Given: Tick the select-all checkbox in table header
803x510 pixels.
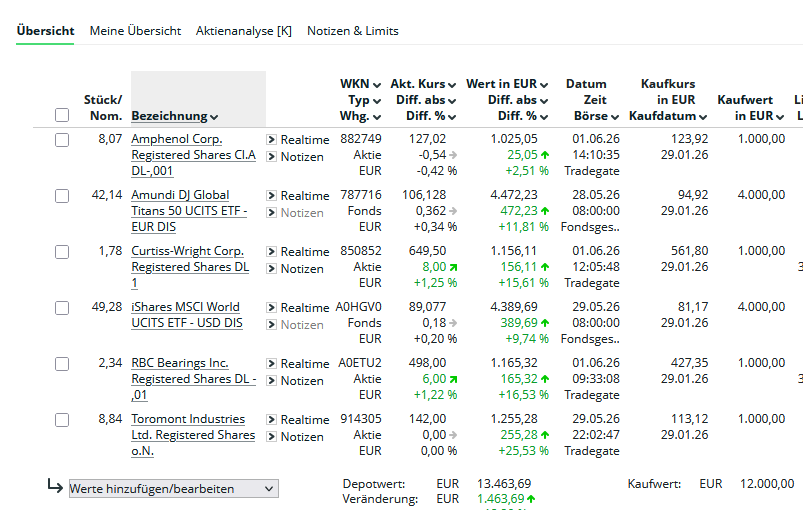Looking at the screenshot, I should coord(62,115).
